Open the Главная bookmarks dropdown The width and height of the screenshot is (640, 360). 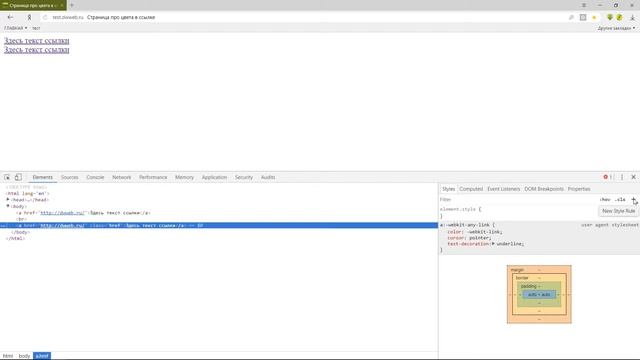(16, 28)
